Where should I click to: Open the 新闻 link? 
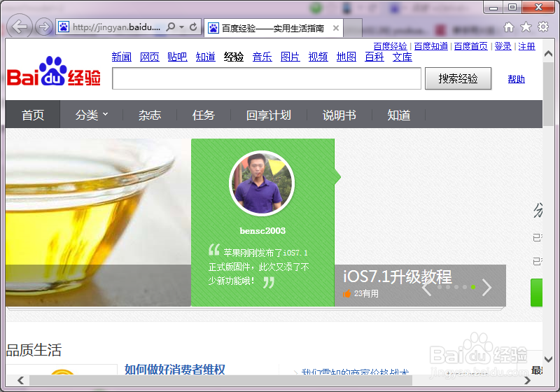[x=121, y=57]
